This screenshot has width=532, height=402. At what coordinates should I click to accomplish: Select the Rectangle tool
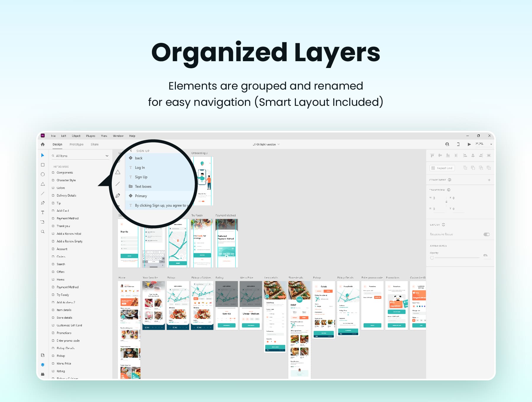pos(43,165)
